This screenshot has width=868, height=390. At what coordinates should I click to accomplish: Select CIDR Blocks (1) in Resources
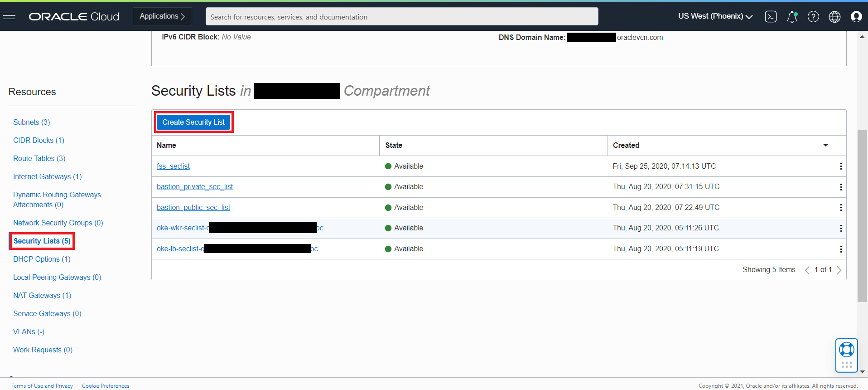click(x=39, y=141)
